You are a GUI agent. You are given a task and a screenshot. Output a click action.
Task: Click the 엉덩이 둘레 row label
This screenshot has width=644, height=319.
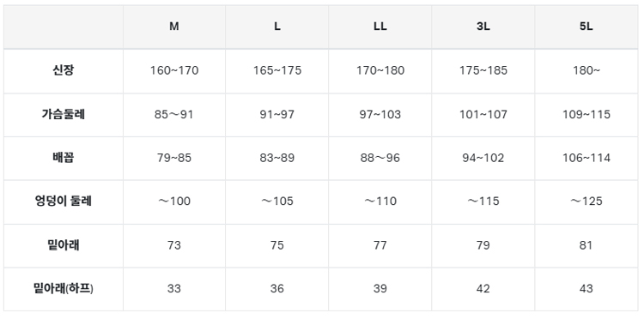tap(64, 202)
